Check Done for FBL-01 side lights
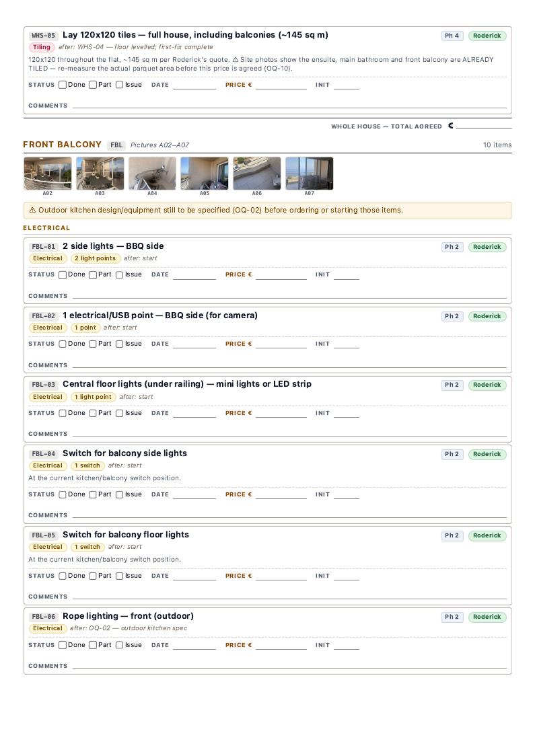 [x=63, y=275]
